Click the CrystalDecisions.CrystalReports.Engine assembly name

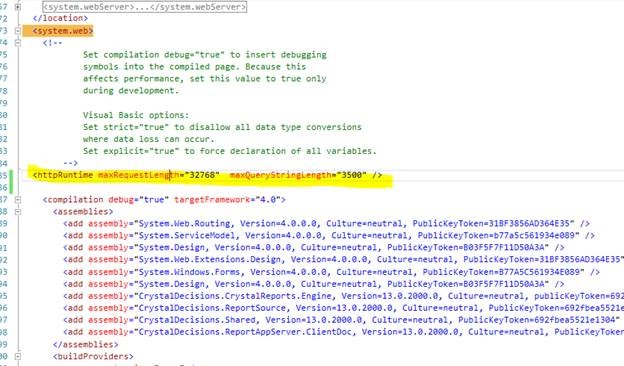[235, 296]
